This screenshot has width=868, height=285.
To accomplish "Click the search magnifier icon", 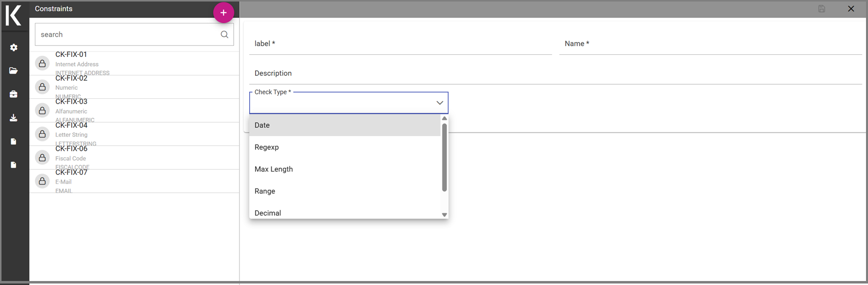I will 224,34.
